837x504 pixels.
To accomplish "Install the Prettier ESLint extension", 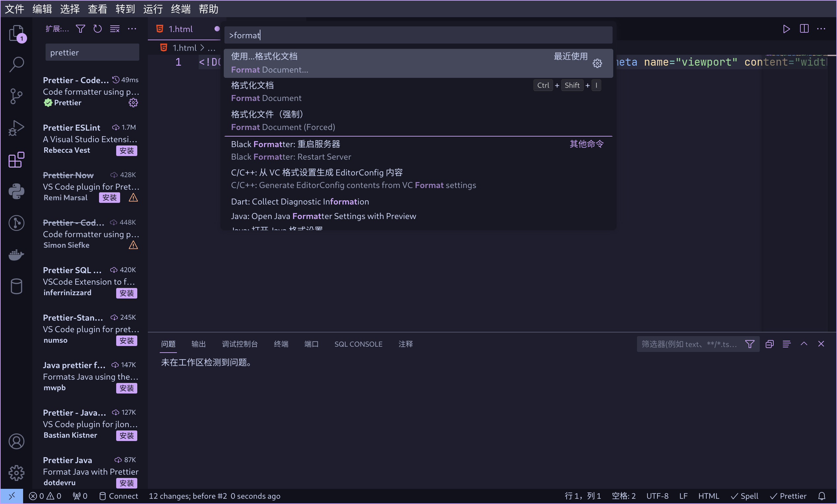I will 127,151.
